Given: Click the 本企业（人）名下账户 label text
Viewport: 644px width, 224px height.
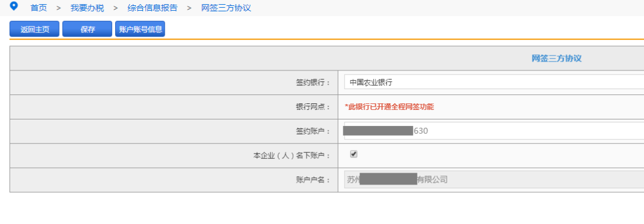Looking at the screenshot, I should click(292, 156).
